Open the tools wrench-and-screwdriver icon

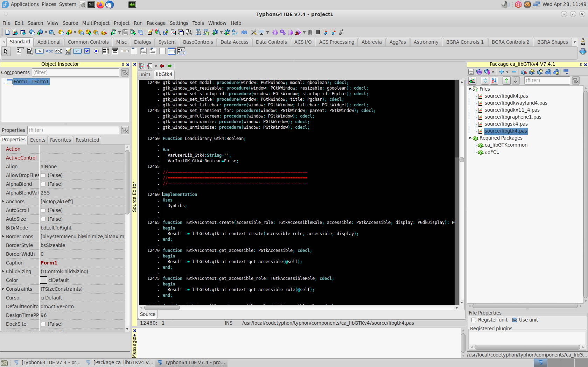(254, 32)
